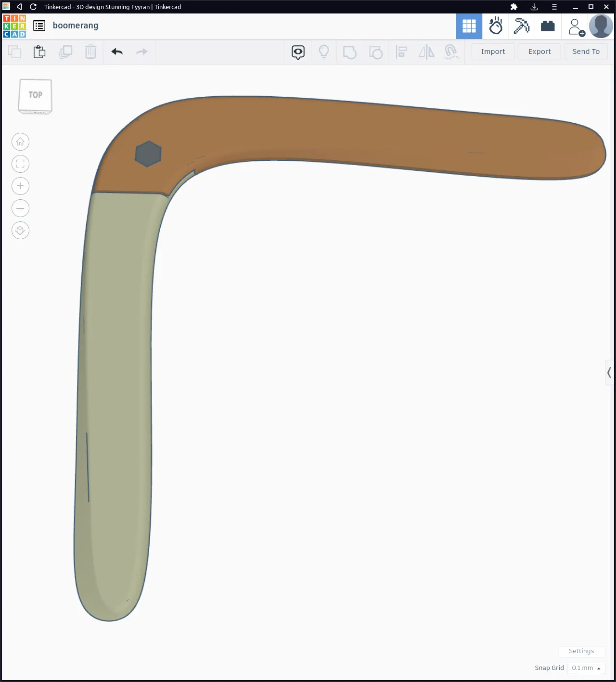
Task: Zoom out with the minus button
Action: (x=20, y=208)
